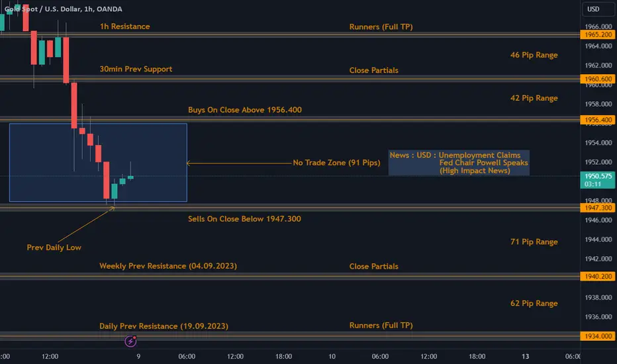Click the Gold Spot / U.S. Dollar chart title
Viewport: 617px width, 364px height.
pos(64,9)
